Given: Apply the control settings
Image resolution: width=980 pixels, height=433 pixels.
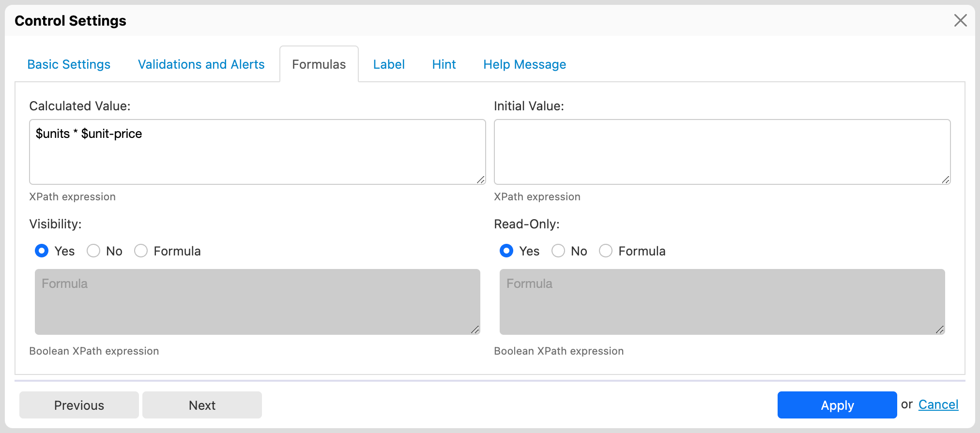Looking at the screenshot, I should click(837, 405).
